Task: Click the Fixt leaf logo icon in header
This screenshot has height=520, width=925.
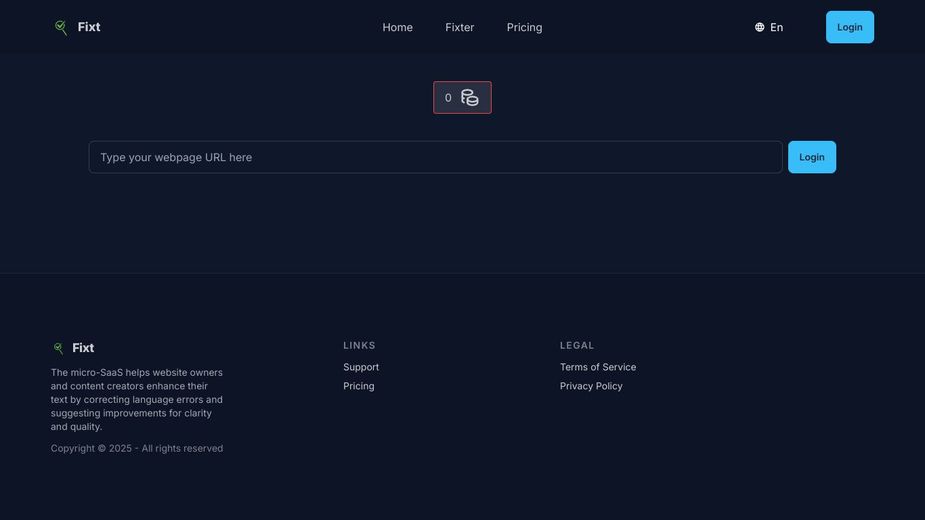Action: coord(61,28)
